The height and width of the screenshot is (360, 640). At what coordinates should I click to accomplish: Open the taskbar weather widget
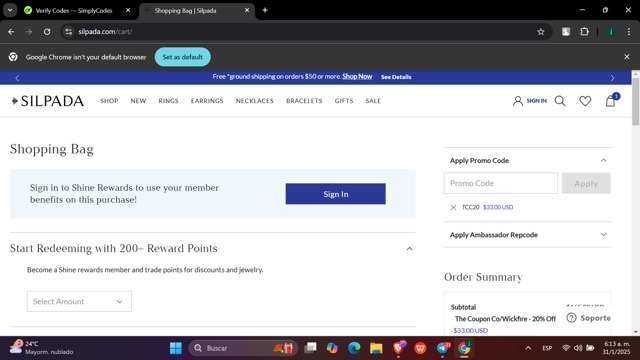tap(41, 348)
